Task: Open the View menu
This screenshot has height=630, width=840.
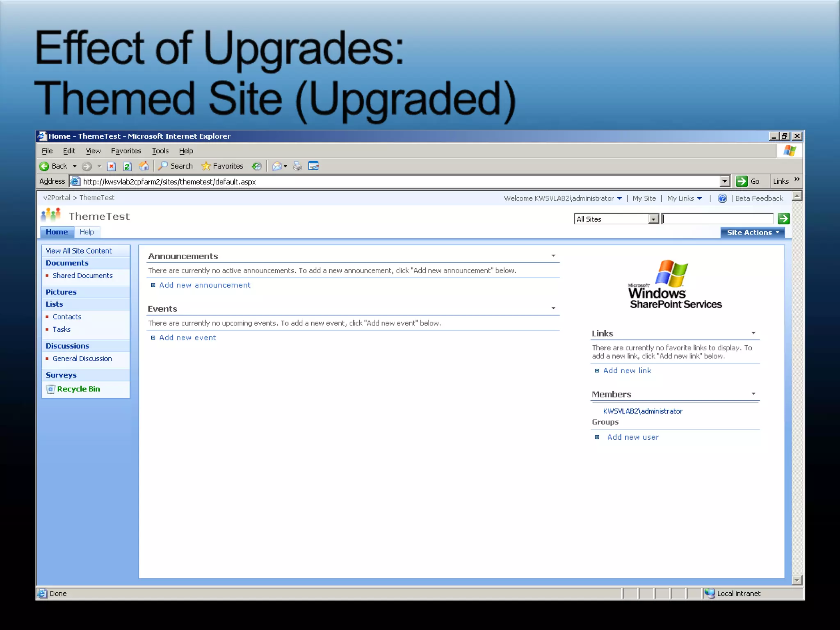Action: [x=93, y=151]
